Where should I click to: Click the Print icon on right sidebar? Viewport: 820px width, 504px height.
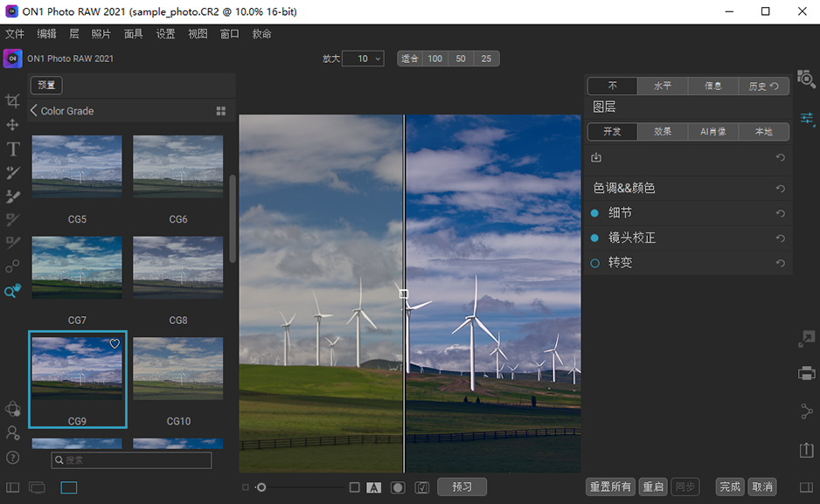click(x=806, y=374)
